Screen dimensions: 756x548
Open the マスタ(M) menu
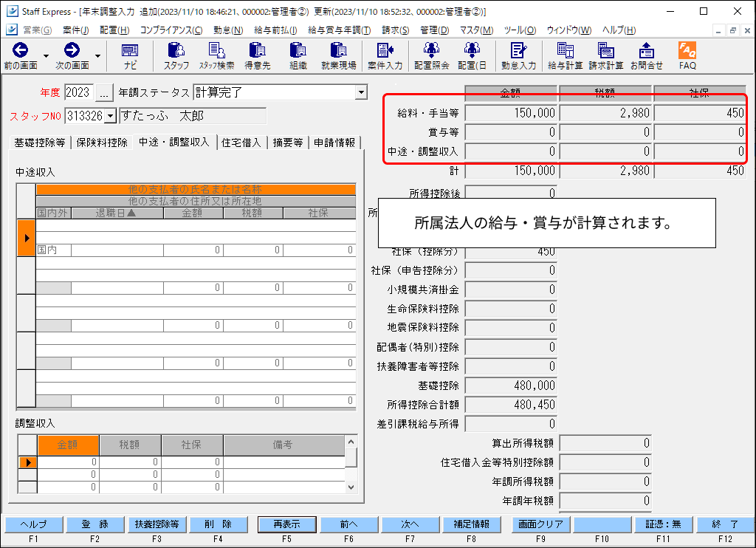pos(476,30)
